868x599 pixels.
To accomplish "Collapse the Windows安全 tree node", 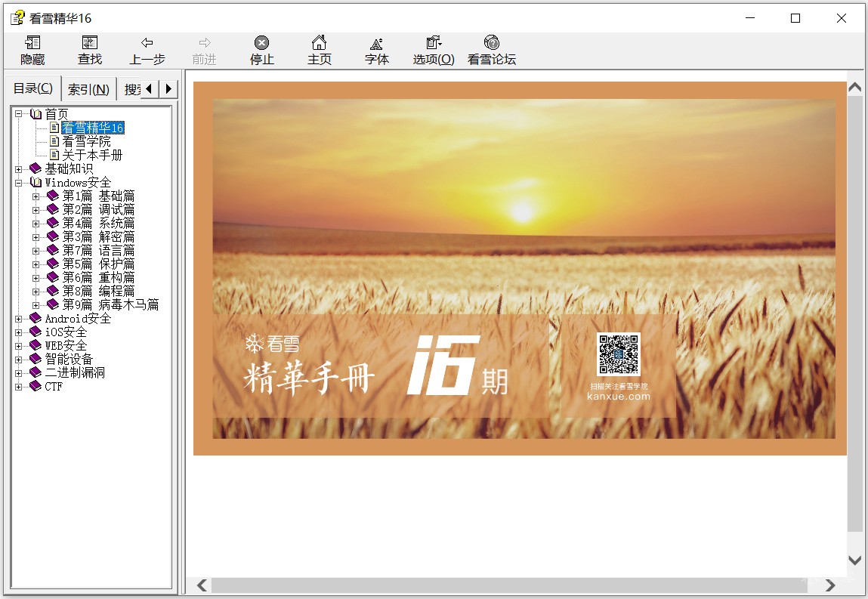I will 19,182.
